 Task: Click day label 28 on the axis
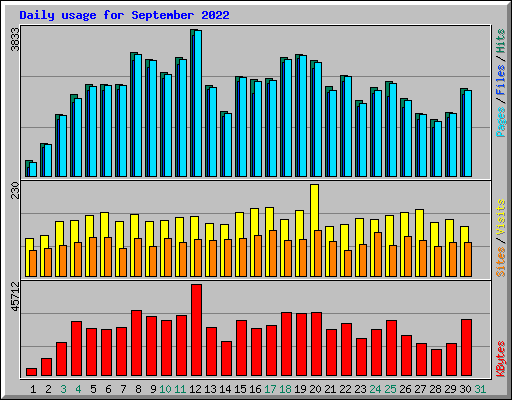[x=435, y=389]
